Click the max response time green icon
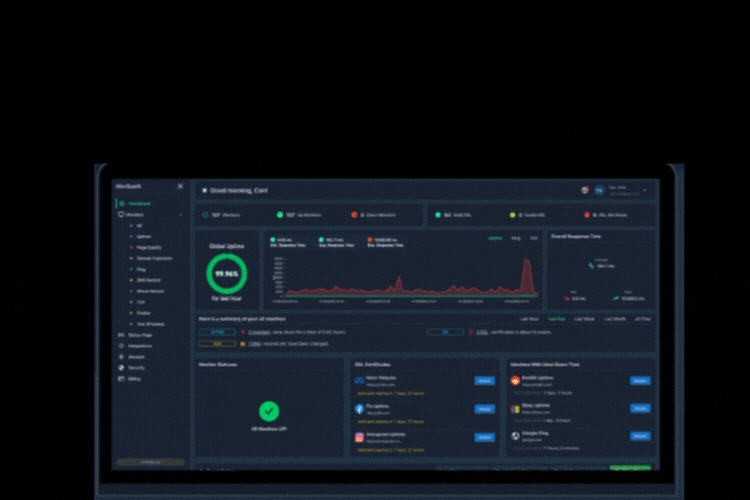The image size is (750, 500). pos(615,299)
